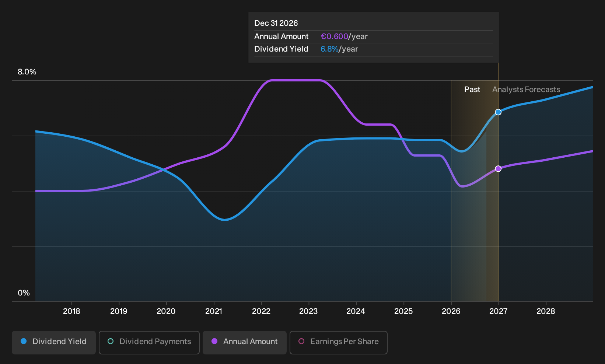605x364 pixels.
Task: Click the Past region label
Action: (x=472, y=90)
